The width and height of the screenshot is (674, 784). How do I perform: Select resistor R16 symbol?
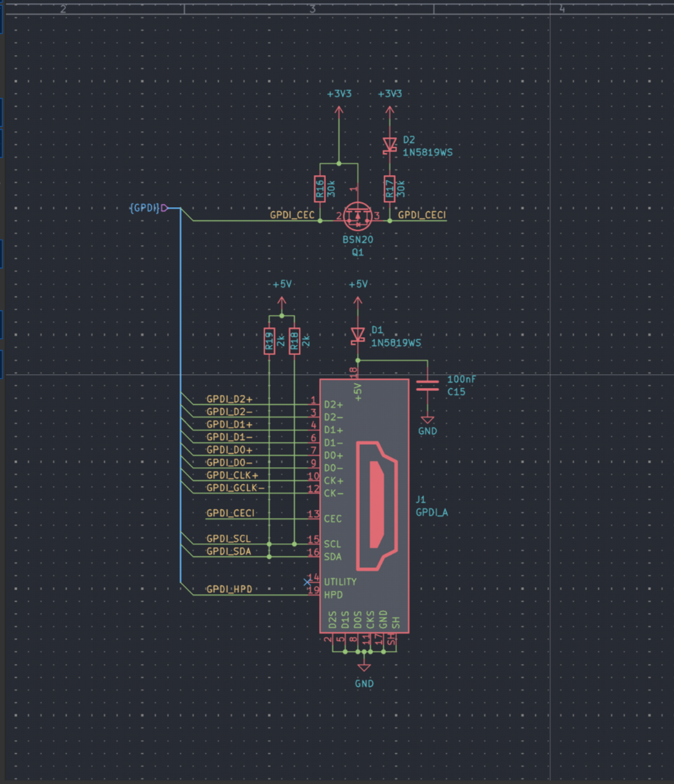320,189
